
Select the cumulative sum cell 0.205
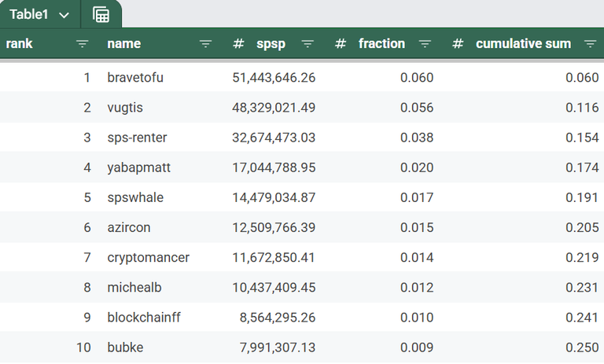point(582,228)
